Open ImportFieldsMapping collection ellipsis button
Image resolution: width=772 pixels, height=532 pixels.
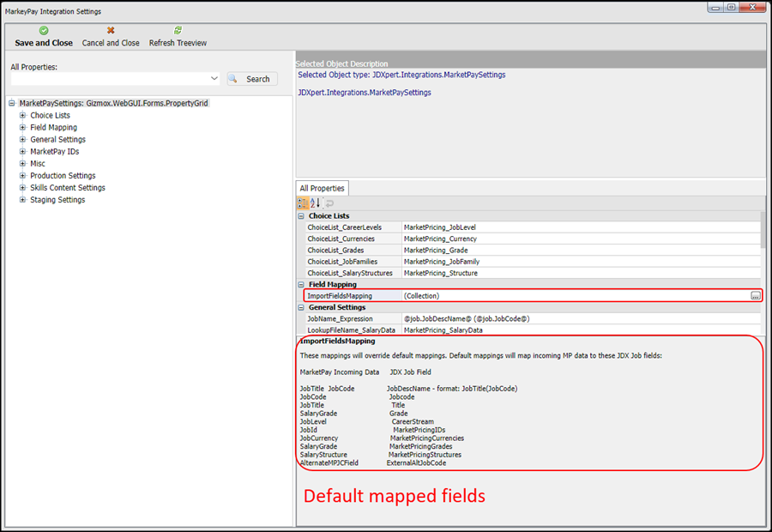(x=755, y=295)
